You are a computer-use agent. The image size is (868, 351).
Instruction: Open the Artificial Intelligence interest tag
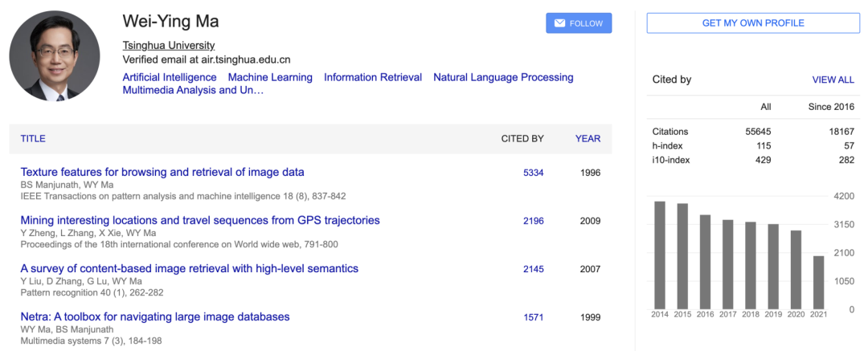click(170, 77)
